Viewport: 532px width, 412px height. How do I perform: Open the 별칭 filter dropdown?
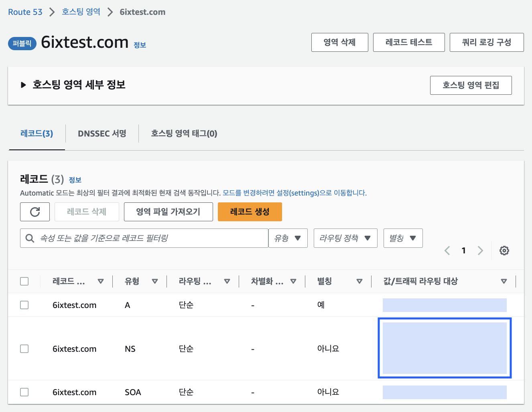click(x=403, y=238)
